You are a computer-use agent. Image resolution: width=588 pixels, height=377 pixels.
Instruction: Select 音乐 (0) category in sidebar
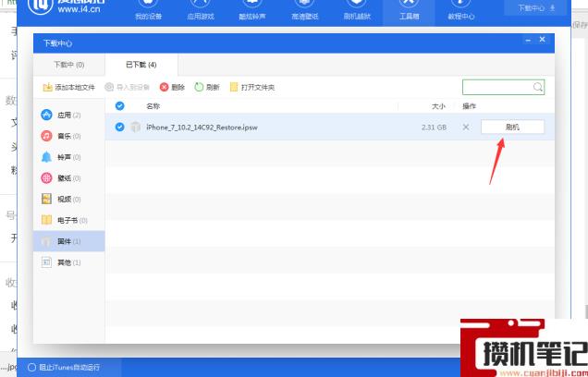tap(69, 136)
